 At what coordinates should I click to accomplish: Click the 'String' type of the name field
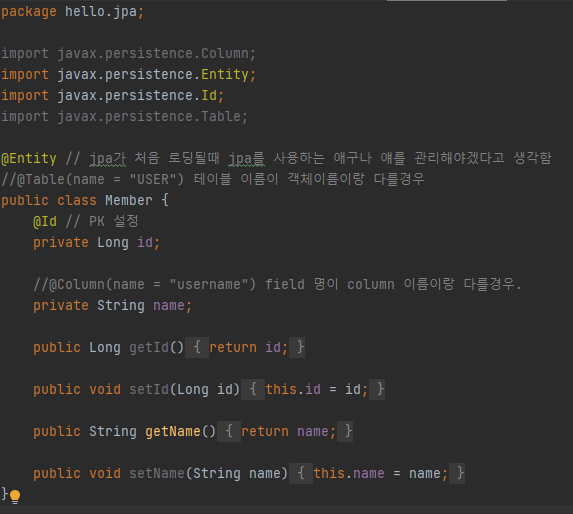[x=121, y=305]
